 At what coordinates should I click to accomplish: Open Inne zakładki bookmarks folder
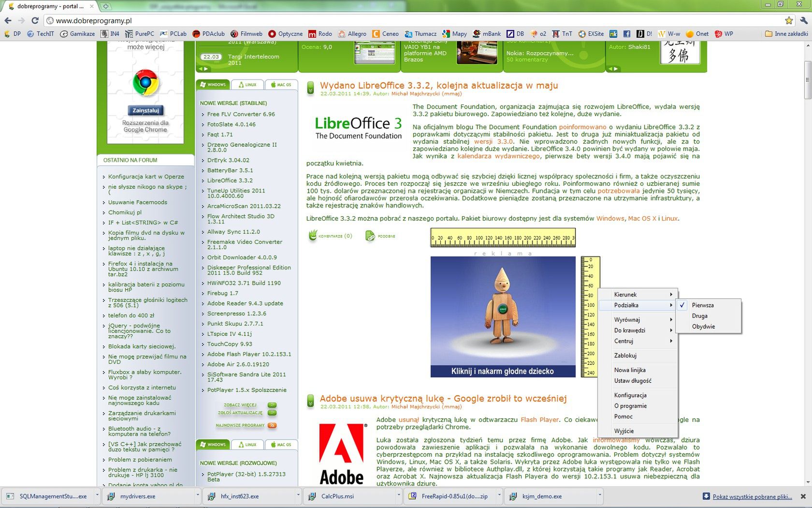(786, 34)
